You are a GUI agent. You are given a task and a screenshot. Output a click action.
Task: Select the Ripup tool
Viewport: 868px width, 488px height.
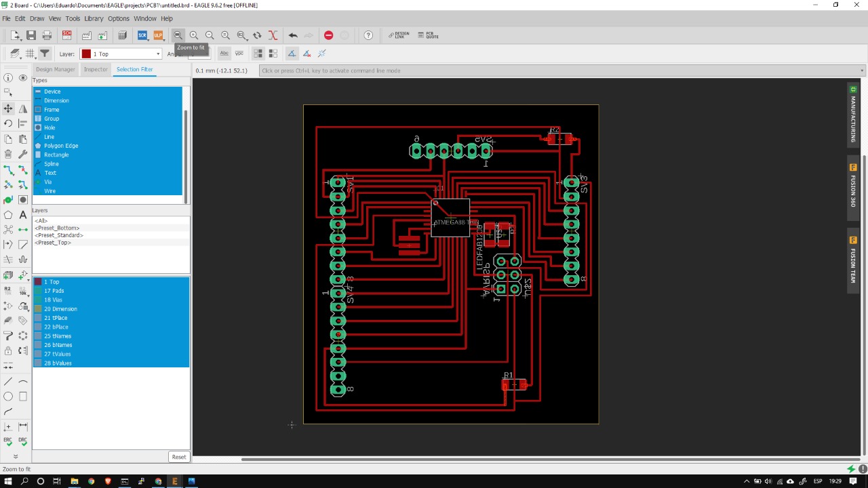pyautogui.click(x=23, y=169)
